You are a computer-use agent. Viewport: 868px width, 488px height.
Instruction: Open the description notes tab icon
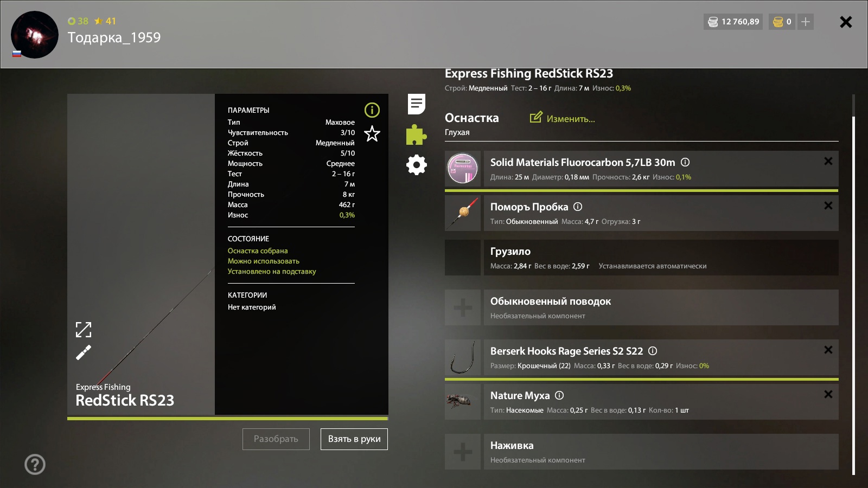coord(416,104)
